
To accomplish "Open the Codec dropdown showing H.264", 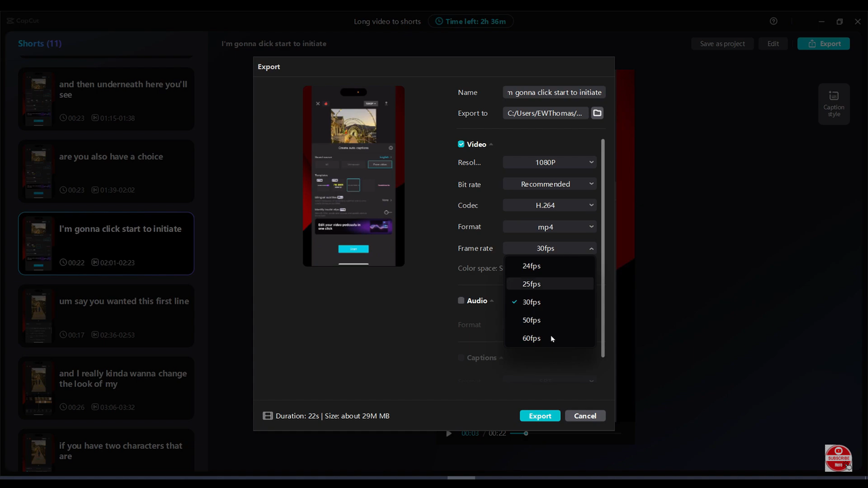I will tap(547, 205).
